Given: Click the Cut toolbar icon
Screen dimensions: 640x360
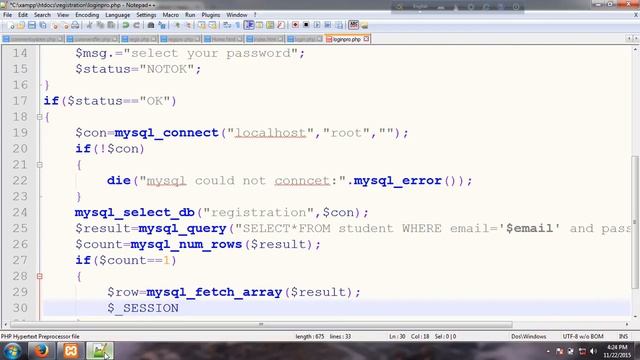Looking at the screenshot, I should tap(89, 25).
